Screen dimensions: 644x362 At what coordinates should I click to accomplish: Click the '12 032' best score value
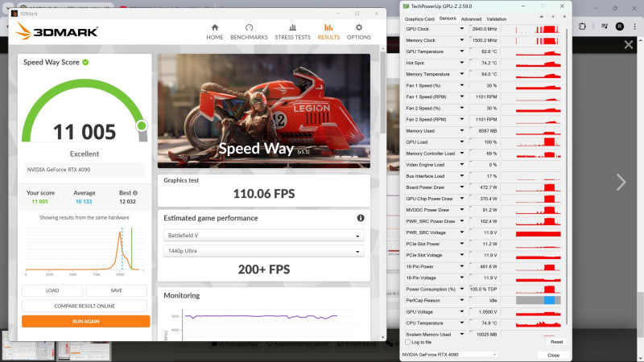(127, 202)
